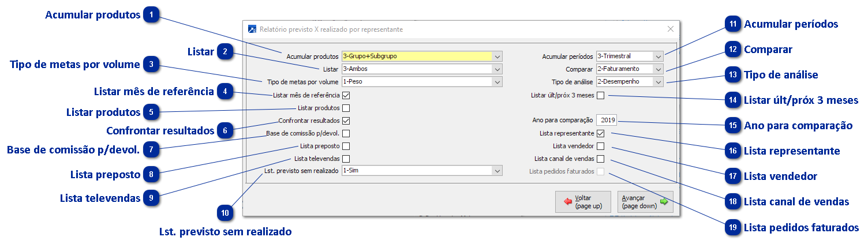Click the report window title bar icon
This screenshot has width=868, height=248.
(252, 29)
